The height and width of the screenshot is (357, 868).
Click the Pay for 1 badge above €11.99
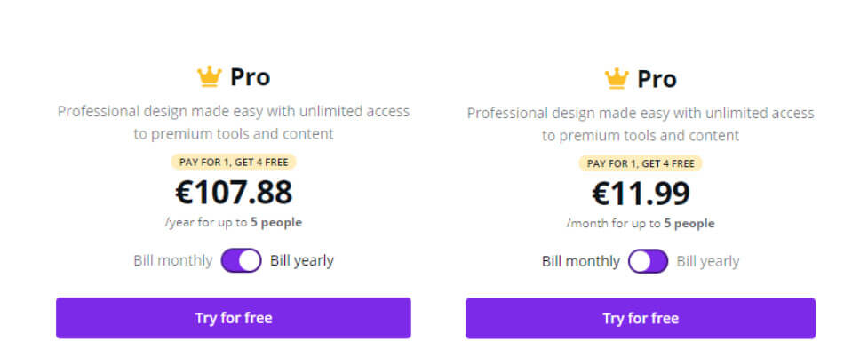pyautogui.click(x=641, y=163)
